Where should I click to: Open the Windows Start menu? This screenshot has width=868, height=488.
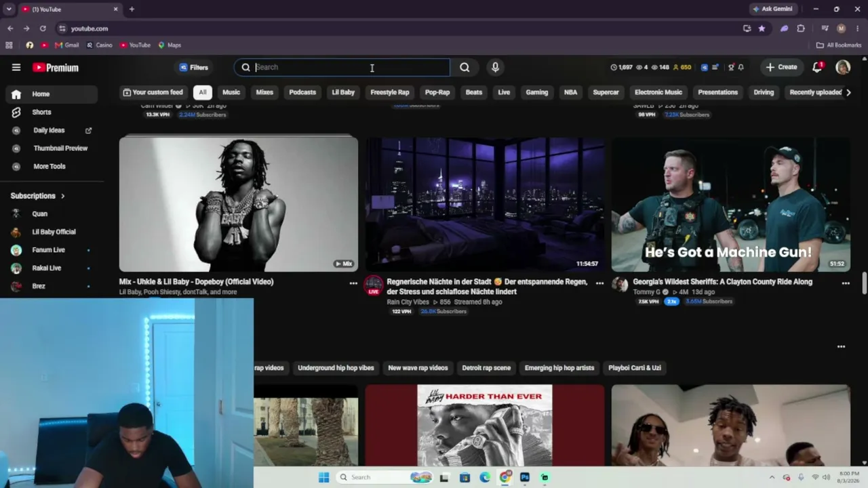323,477
